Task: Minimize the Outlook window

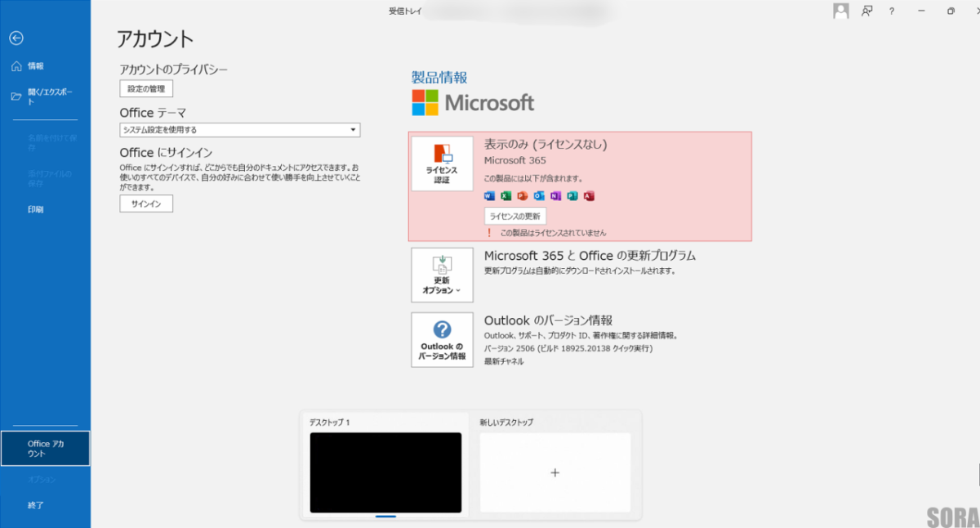Action: (x=921, y=11)
